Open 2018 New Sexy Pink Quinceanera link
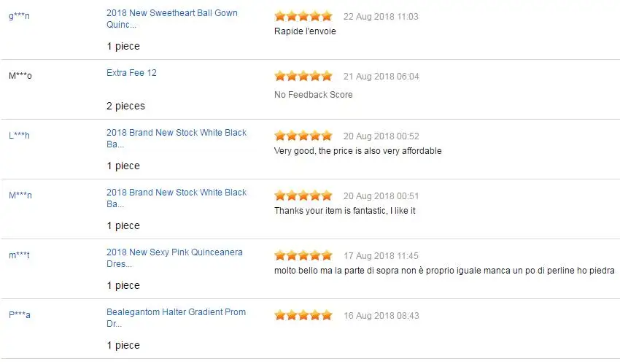Image resolution: width=620 pixels, height=364 pixels. (174, 252)
